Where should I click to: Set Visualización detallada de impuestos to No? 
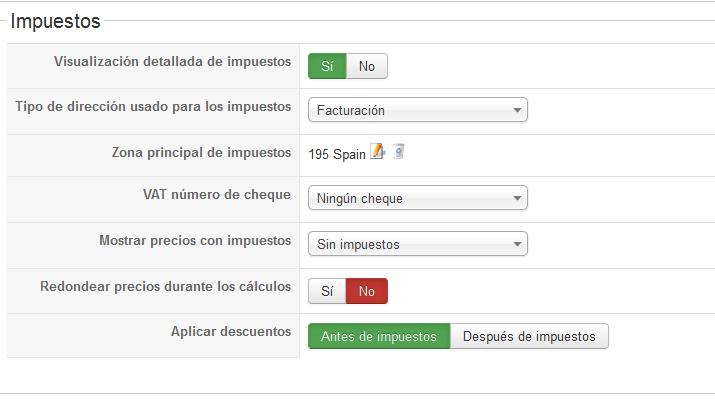coord(367,66)
